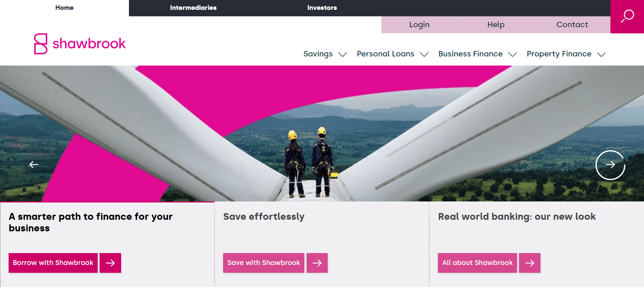Open the Help page

[496, 25]
